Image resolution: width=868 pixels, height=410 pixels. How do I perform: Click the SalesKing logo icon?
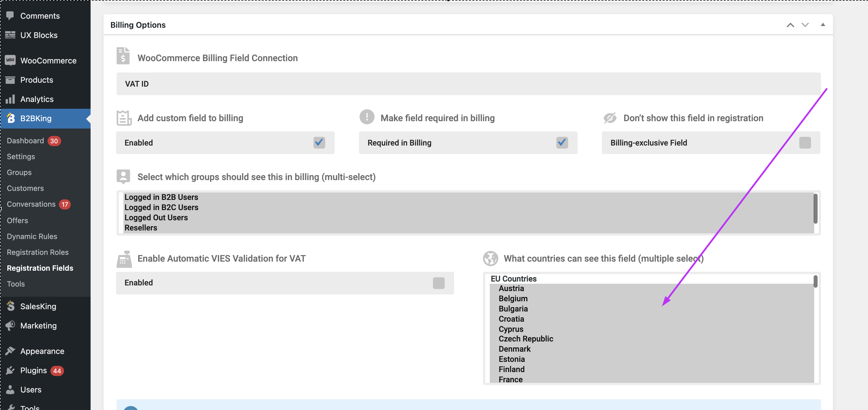click(10, 306)
